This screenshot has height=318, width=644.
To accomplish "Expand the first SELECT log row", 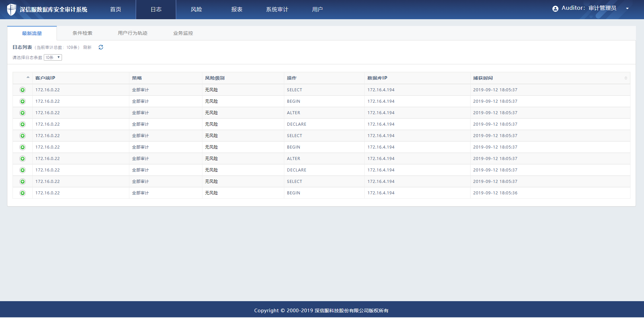I will [x=23, y=90].
